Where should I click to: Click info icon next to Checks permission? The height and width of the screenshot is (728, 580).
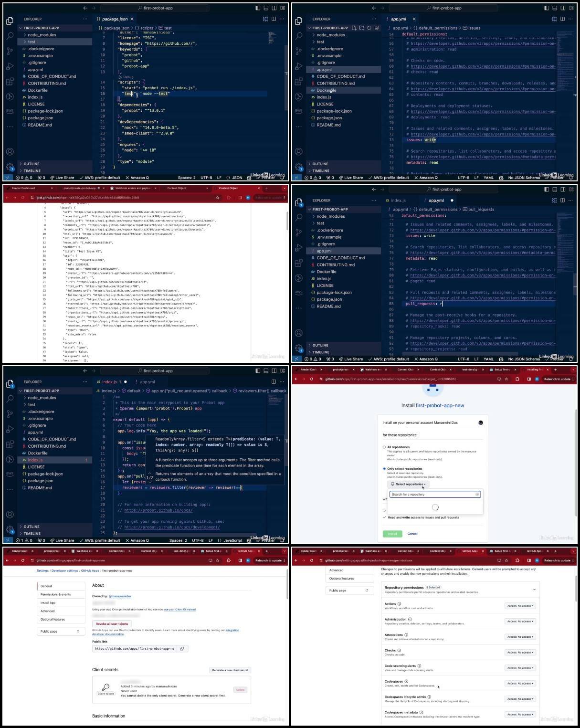400,650
